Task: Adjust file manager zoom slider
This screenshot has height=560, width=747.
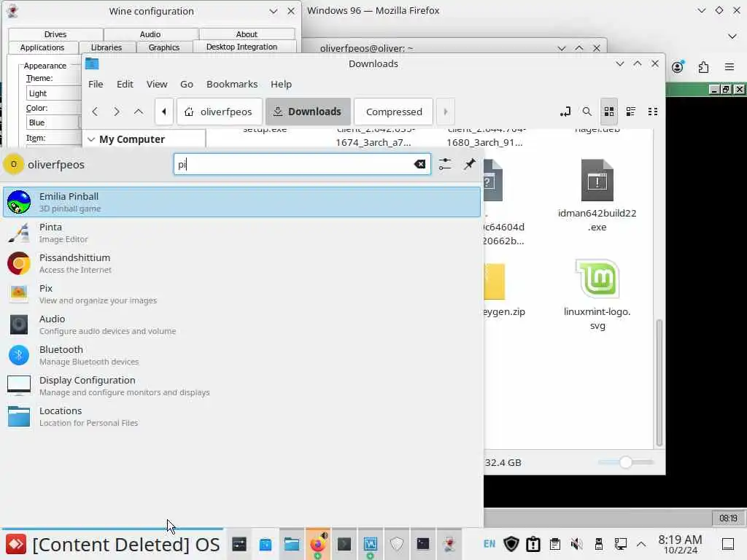Action: pos(625,462)
